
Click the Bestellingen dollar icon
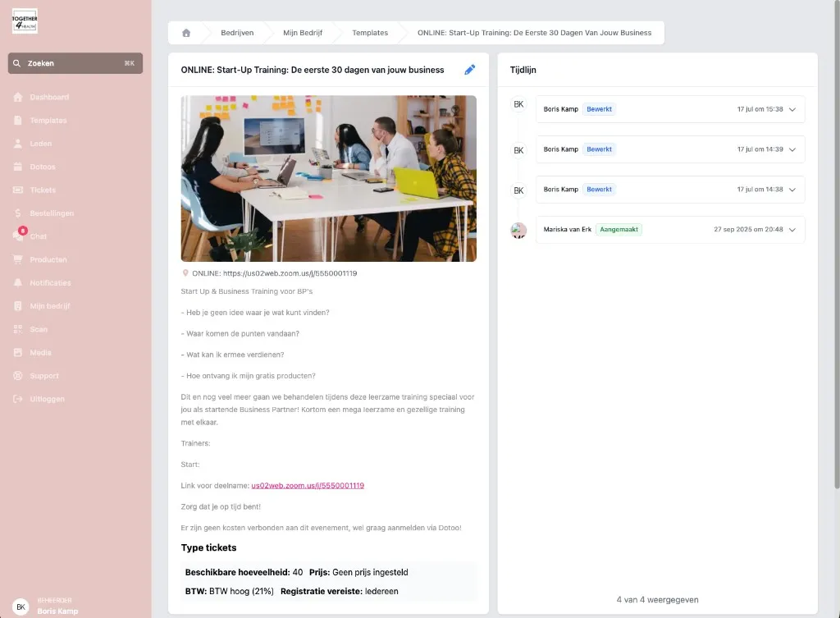tap(18, 213)
